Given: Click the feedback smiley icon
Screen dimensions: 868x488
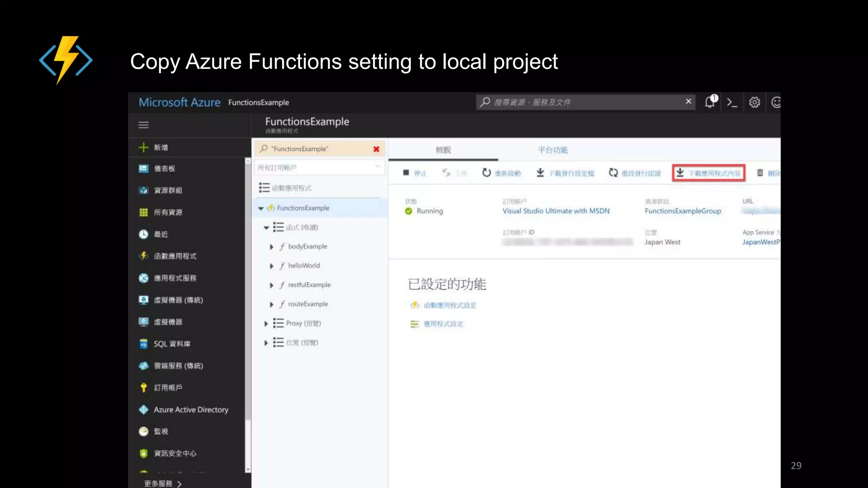Looking at the screenshot, I should (x=776, y=103).
